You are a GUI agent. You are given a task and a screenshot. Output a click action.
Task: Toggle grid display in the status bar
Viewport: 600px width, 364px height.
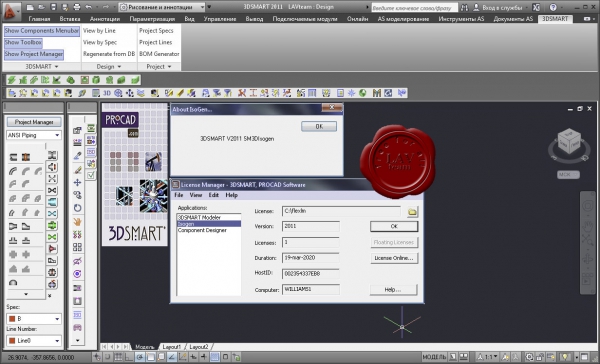coord(119,357)
